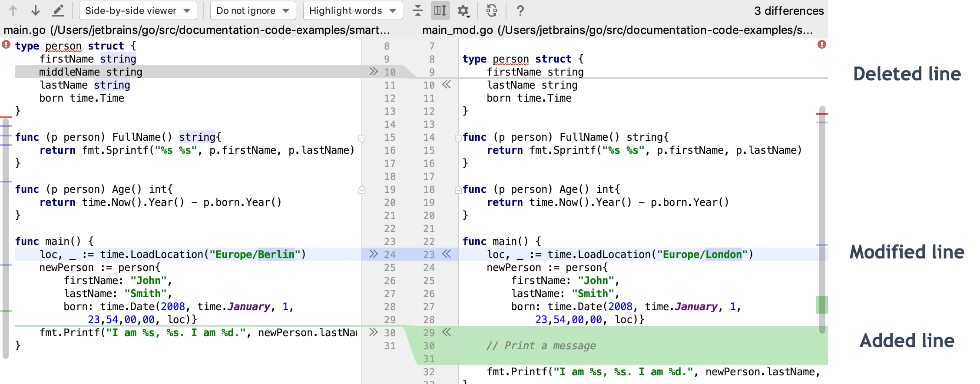980x384 pixels.
Task: Click time.January in the right editor
Action: coord(681,307)
